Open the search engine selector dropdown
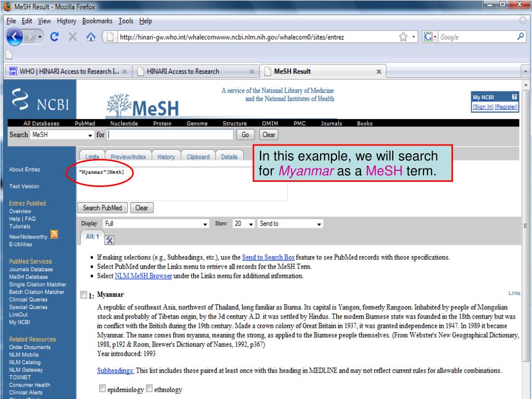The width and height of the screenshot is (532, 399). 435,37
